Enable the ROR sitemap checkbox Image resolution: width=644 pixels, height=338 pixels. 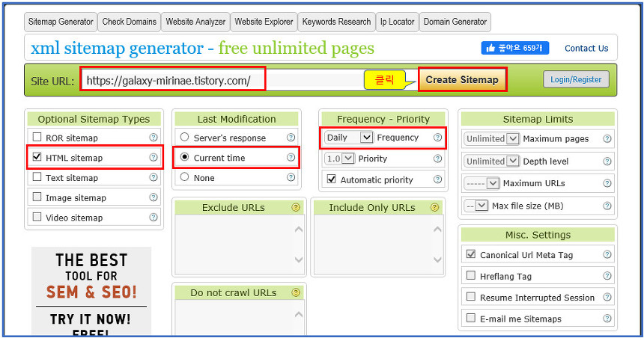click(x=37, y=137)
